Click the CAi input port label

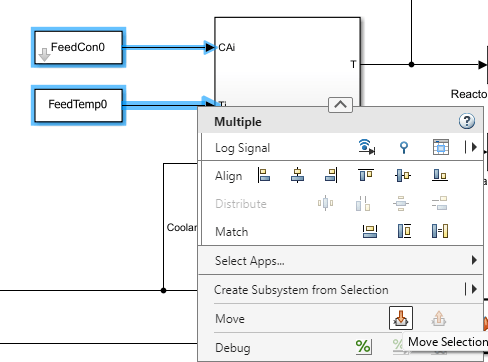[227, 47]
